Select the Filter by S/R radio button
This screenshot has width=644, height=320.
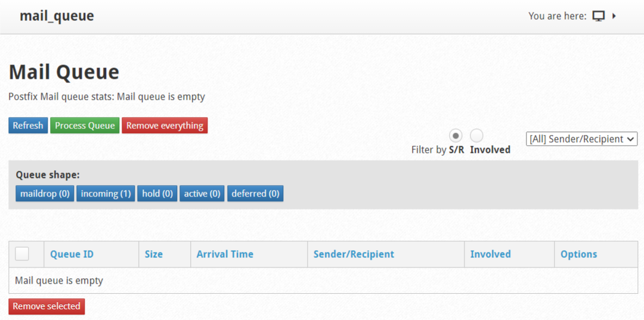(x=456, y=136)
